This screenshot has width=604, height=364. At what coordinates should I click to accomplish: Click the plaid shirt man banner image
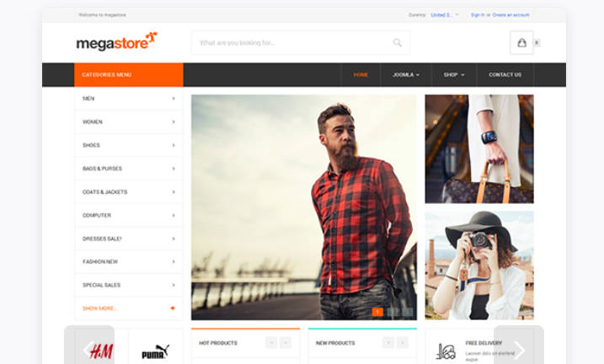pos(304,207)
